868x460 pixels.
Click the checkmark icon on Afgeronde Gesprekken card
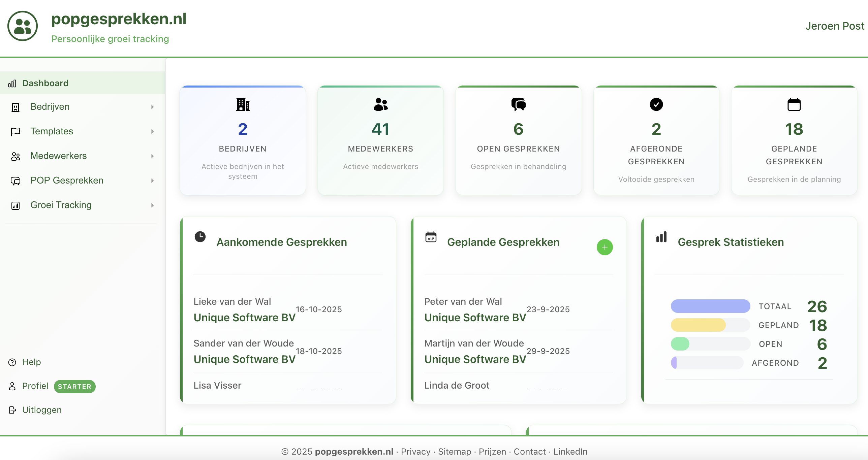click(x=656, y=104)
